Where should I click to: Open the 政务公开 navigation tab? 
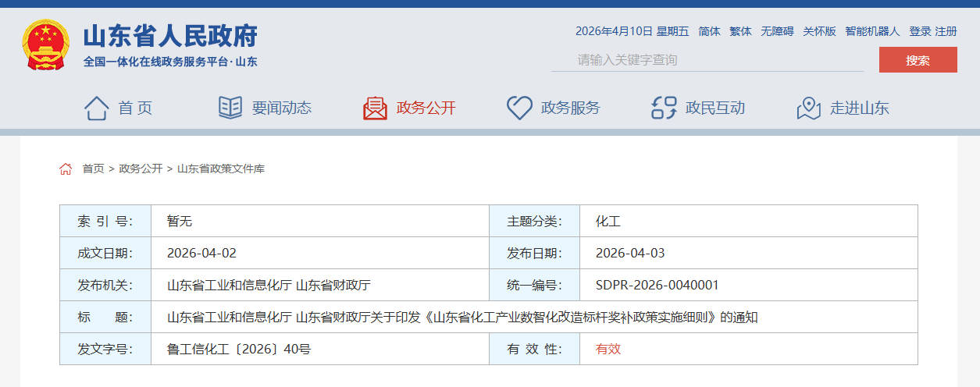(426, 108)
